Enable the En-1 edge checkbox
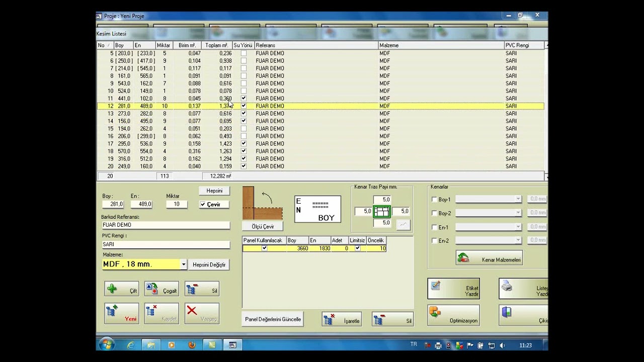 coord(434,227)
